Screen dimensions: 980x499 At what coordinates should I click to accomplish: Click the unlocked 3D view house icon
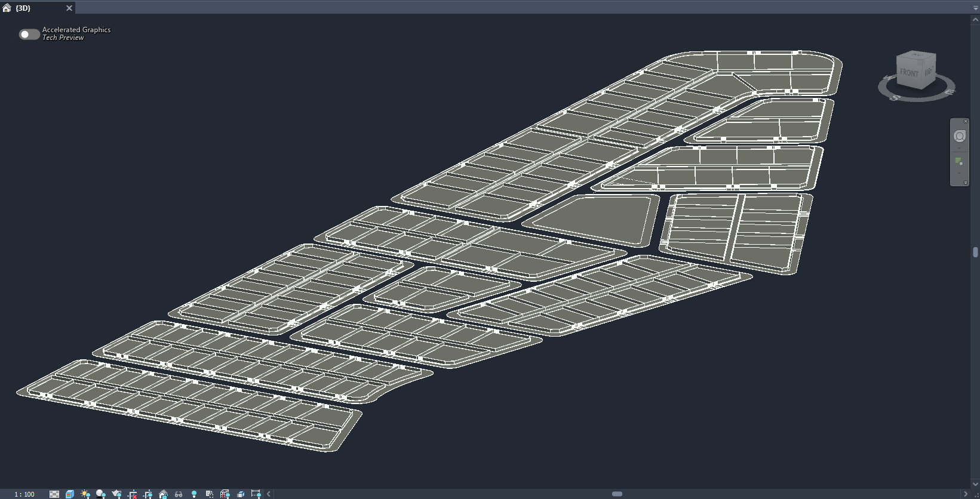click(x=163, y=494)
